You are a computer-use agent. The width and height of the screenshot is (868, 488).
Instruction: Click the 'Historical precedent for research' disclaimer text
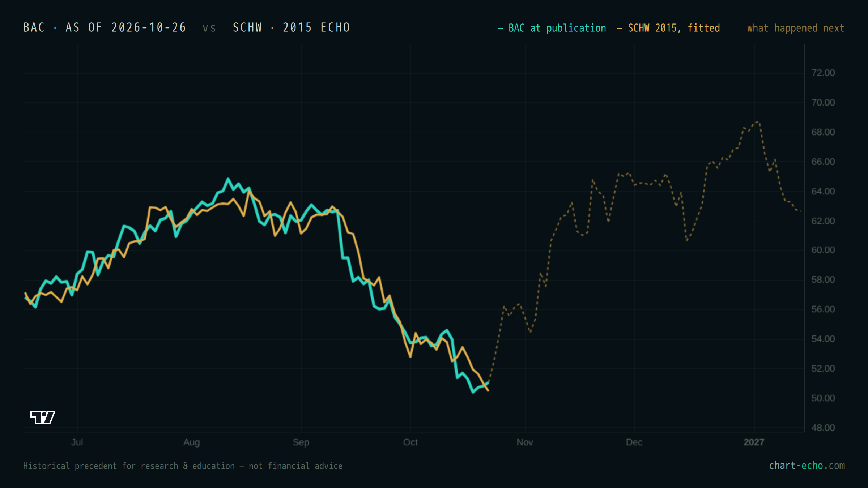[183, 466]
